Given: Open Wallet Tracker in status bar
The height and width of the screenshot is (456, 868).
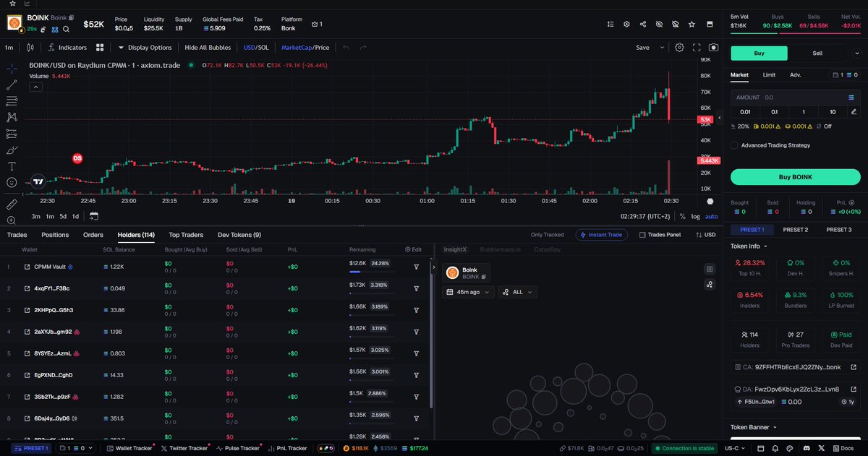Looking at the screenshot, I should pyautogui.click(x=129, y=448).
